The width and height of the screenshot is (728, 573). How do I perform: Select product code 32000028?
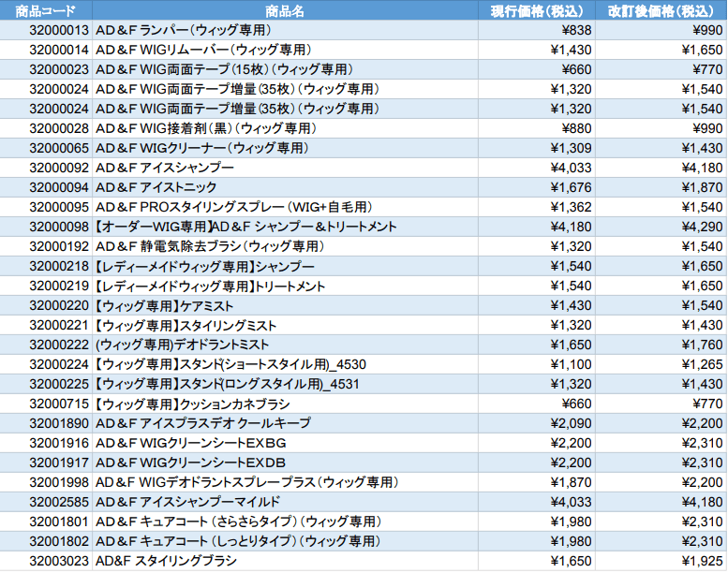46,128
